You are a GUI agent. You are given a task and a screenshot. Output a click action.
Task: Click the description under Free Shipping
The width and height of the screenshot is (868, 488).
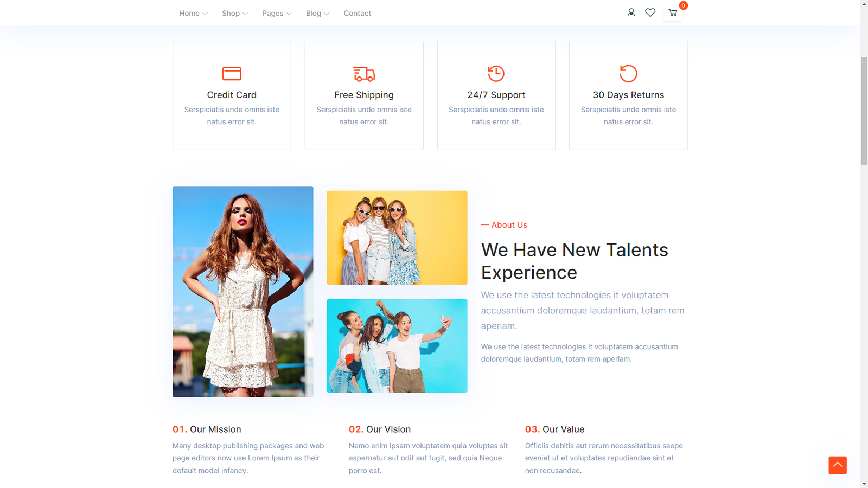(364, 115)
